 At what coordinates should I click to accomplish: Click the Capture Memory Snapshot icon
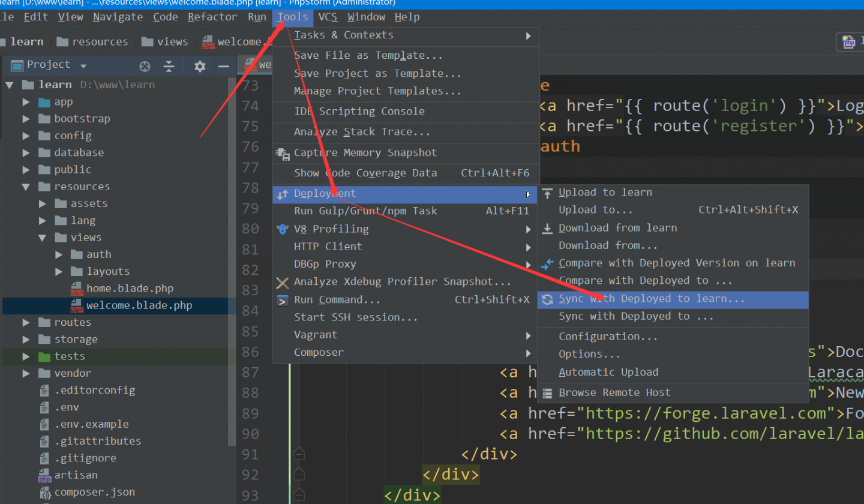pos(283,154)
